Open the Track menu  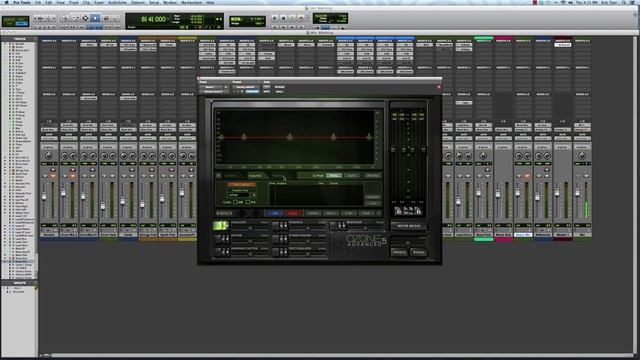tap(74, 2)
